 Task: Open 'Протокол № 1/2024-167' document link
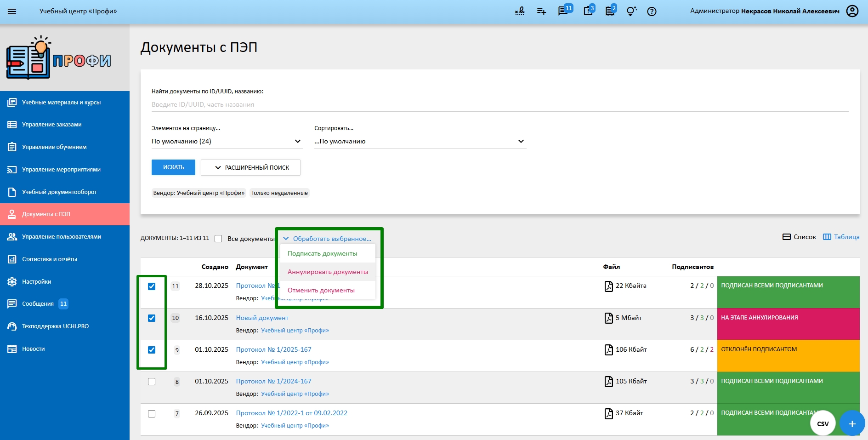(273, 381)
